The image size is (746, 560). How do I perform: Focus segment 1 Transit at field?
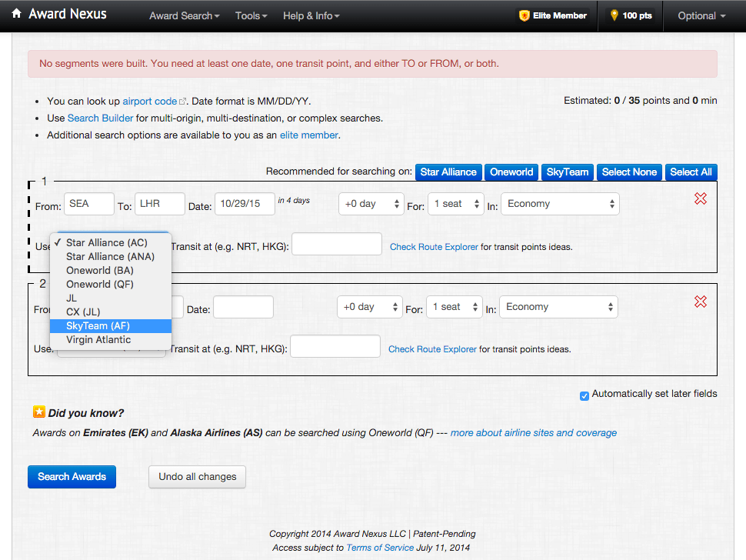(337, 244)
